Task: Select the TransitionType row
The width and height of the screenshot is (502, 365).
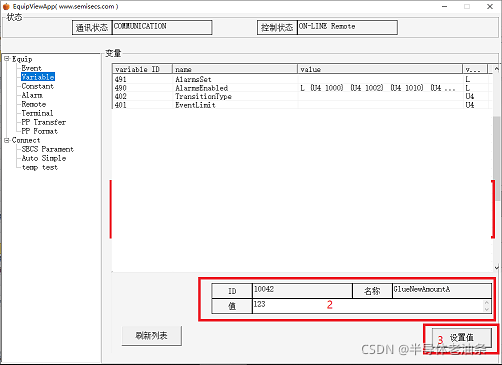Action: 300,96
